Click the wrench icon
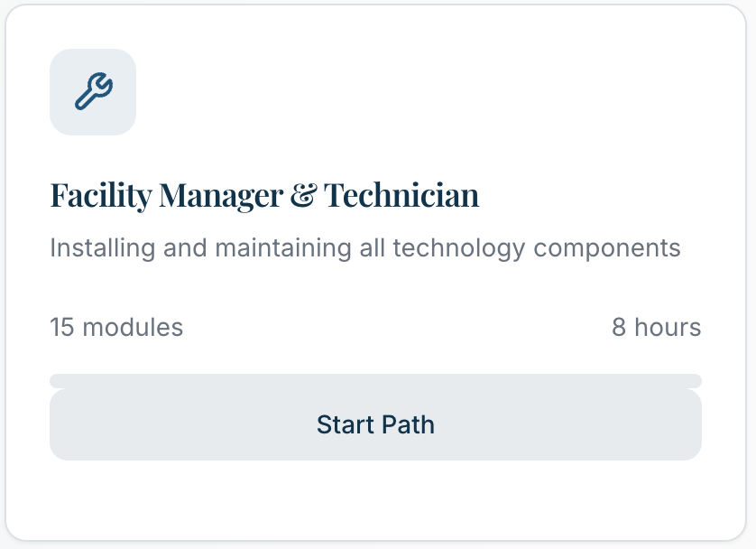Screen dimensions: 756x549 (x=93, y=92)
